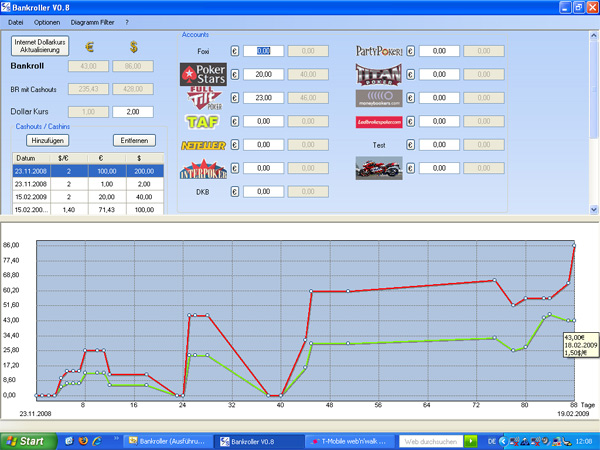600x450 pixels.
Task: Click the InterPoker logo
Action: [x=203, y=169]
